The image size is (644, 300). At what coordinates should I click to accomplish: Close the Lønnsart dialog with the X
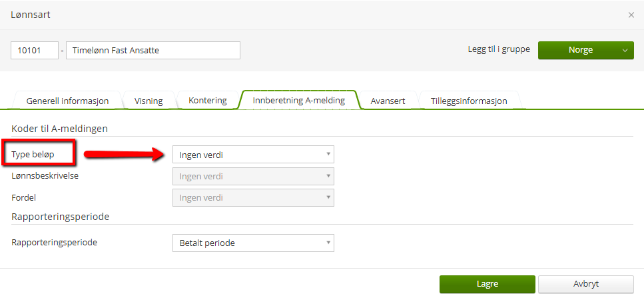631,15
